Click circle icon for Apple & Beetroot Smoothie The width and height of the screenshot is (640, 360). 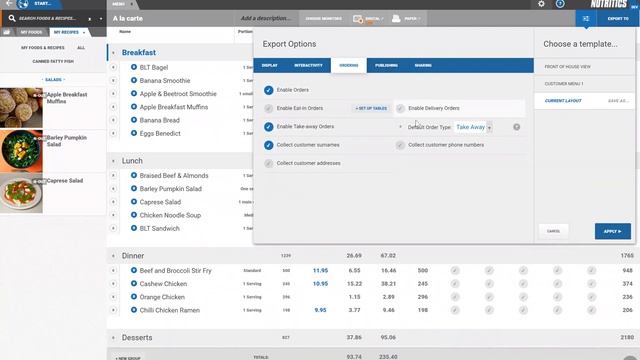coord(133,93)
